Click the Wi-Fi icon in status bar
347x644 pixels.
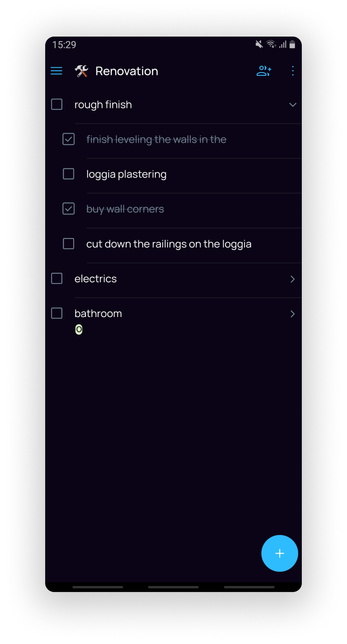tap(271, 44)
